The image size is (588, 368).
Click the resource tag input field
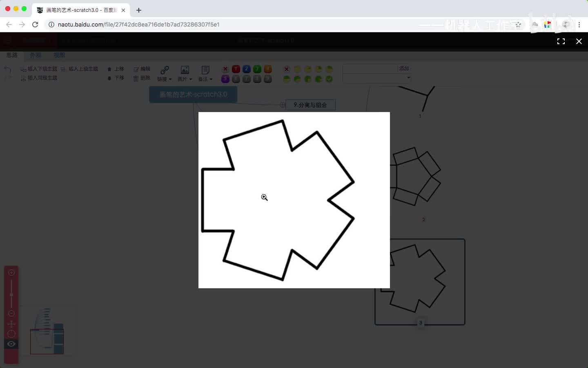point(370,68)
